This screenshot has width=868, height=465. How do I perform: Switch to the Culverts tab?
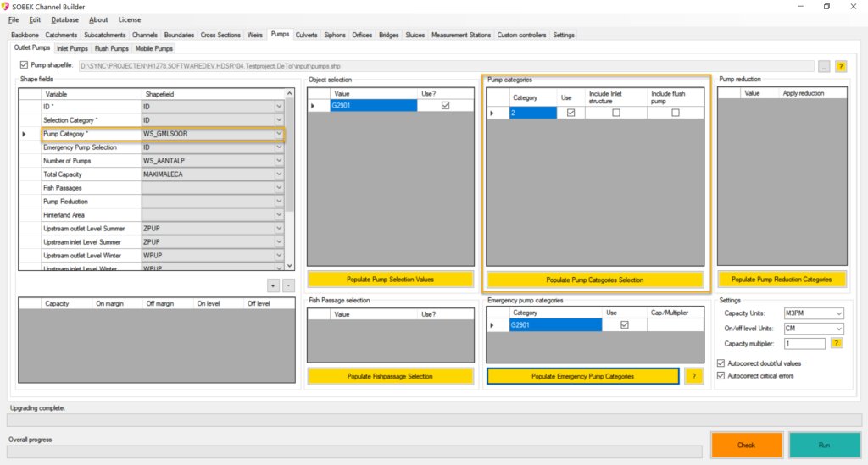pyautogui.click(x=307, y=35)
